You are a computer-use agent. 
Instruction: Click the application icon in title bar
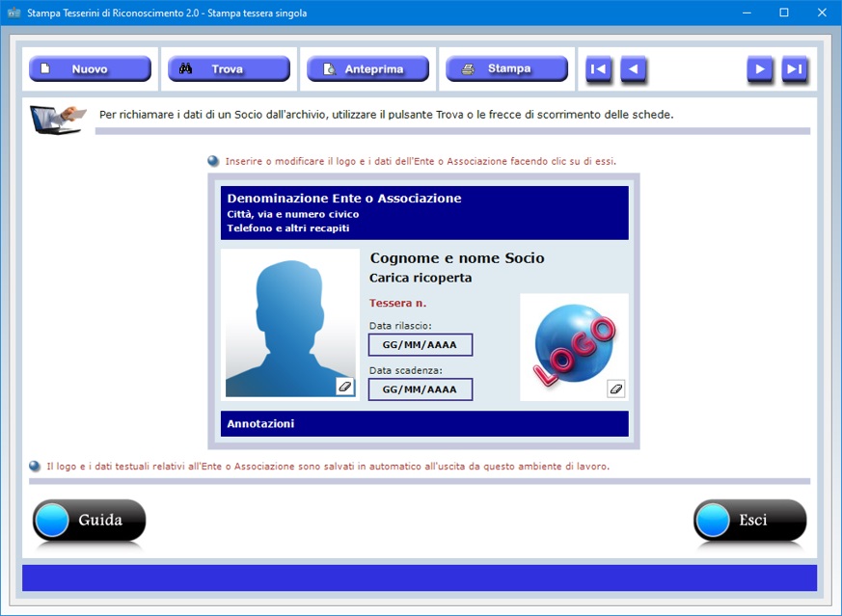pyautogui.click(x=14, y=13)
